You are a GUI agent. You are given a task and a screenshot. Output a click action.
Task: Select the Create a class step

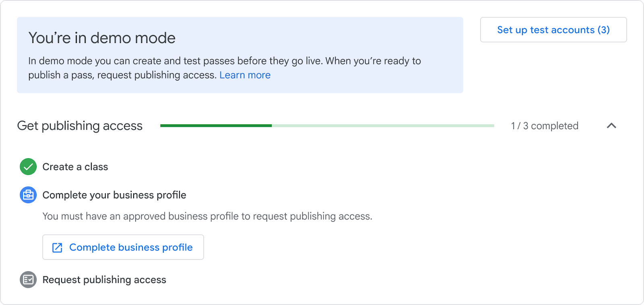tap(75, 167)
